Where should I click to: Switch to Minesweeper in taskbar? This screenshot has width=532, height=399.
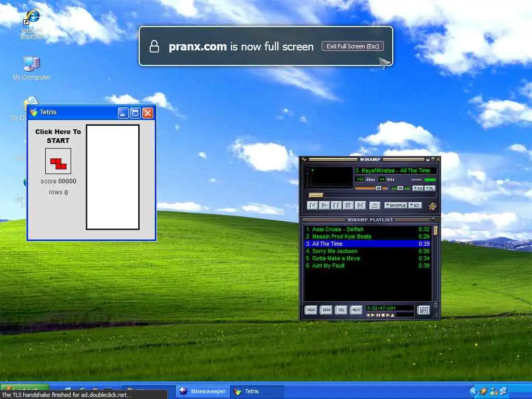coord(203,391)
